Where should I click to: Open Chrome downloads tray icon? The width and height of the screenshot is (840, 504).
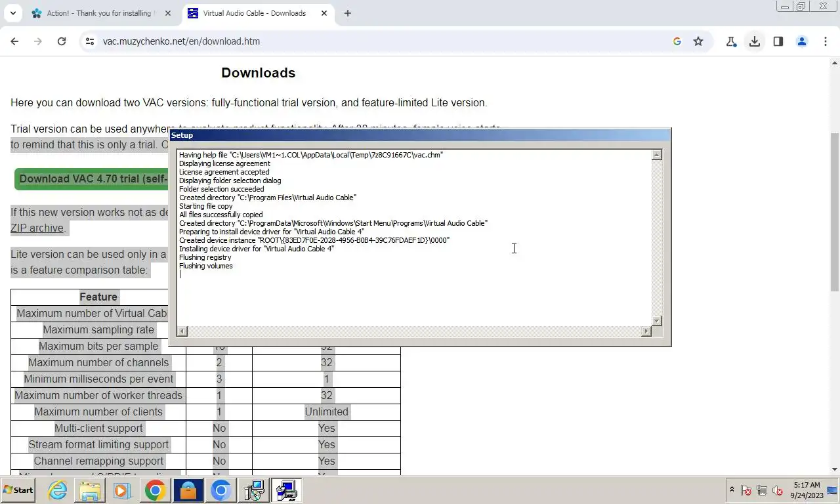755,41
